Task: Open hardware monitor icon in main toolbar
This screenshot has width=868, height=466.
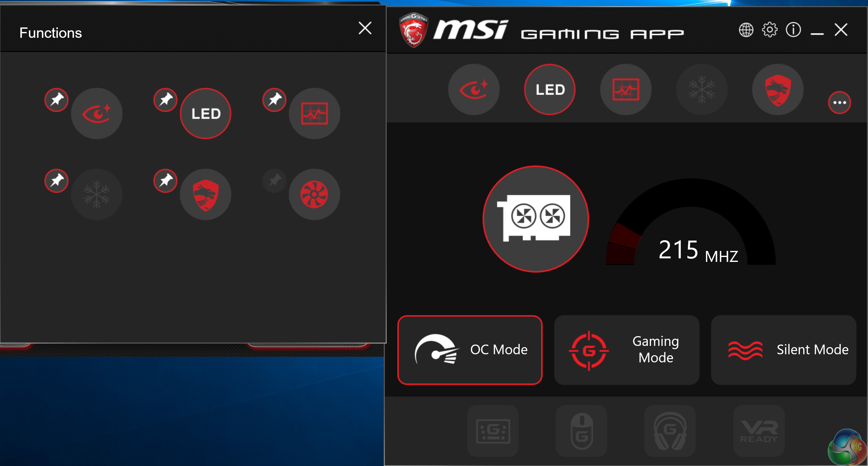Action: coord(626,90)
